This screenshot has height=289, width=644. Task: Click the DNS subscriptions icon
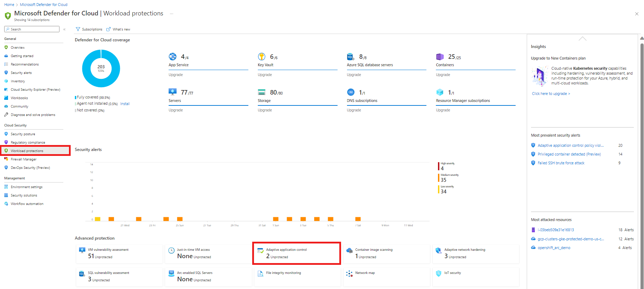coord(351,92)
